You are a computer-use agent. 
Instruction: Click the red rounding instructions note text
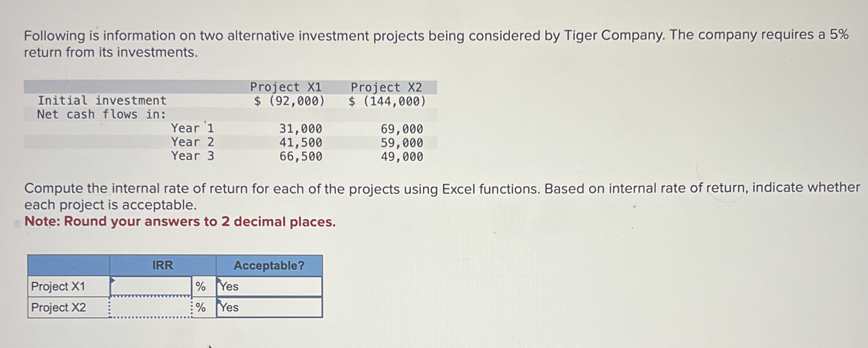pyautogui.click(x=179, y=222)
